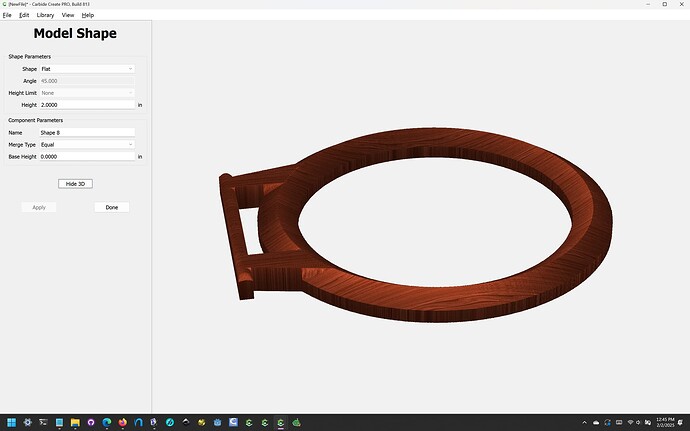Screen dimensions: 690x431
Task: Expand the Merge Type dropdown
Action: click(87, 144)
